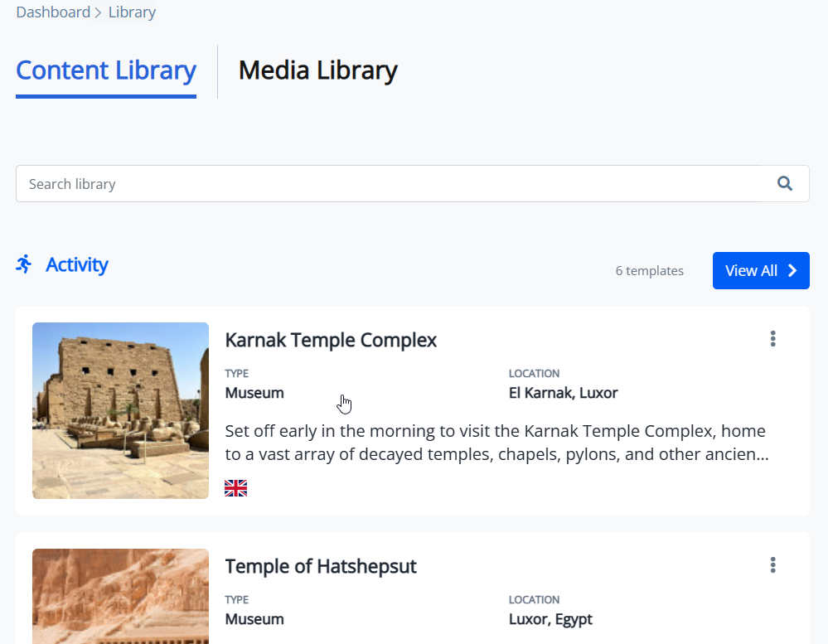Switch to the Media Library tab
Viewport: 828px width, 644px height.
click(x=318, y=70)
